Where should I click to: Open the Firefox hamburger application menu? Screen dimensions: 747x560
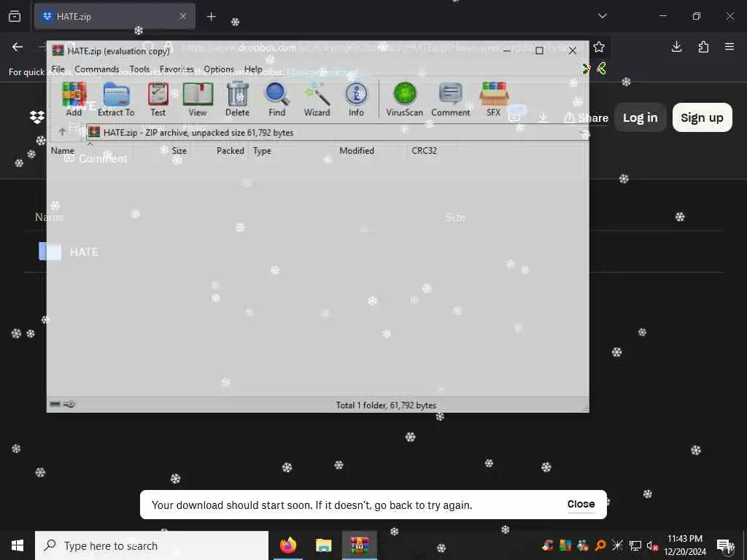coord(729,47)
